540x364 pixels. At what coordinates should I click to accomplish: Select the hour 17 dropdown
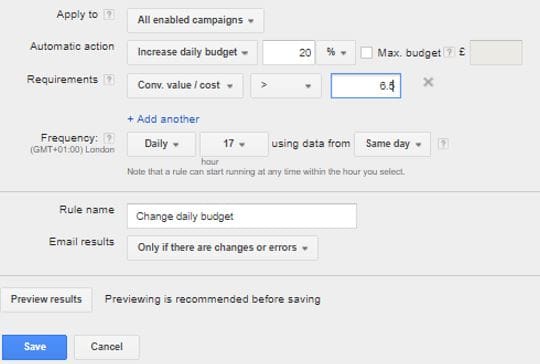point(234,144)
